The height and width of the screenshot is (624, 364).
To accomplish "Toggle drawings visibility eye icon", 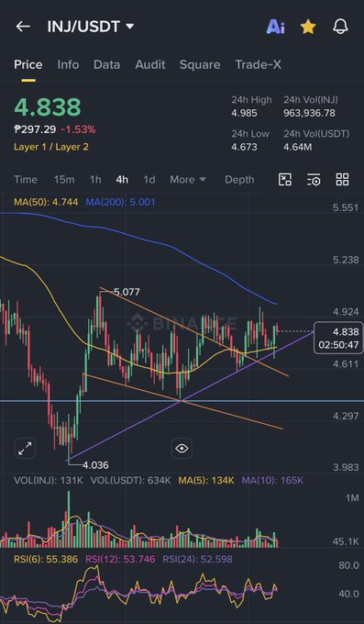I will pos(182,449).
